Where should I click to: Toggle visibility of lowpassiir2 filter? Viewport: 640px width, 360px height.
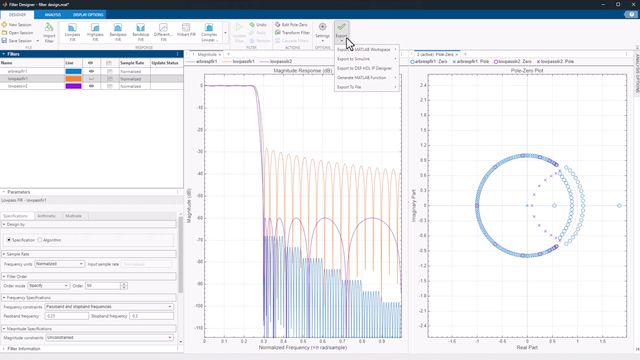91,86
